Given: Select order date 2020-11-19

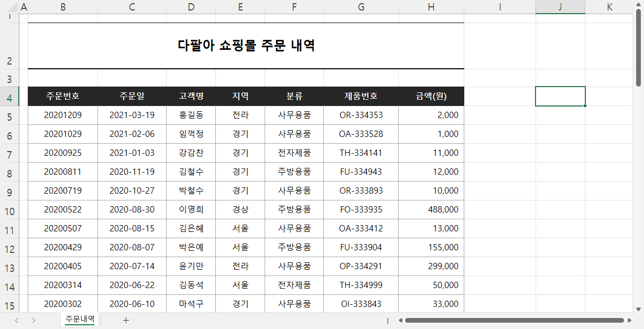Looking at the screenshot, I should [132, 172].
